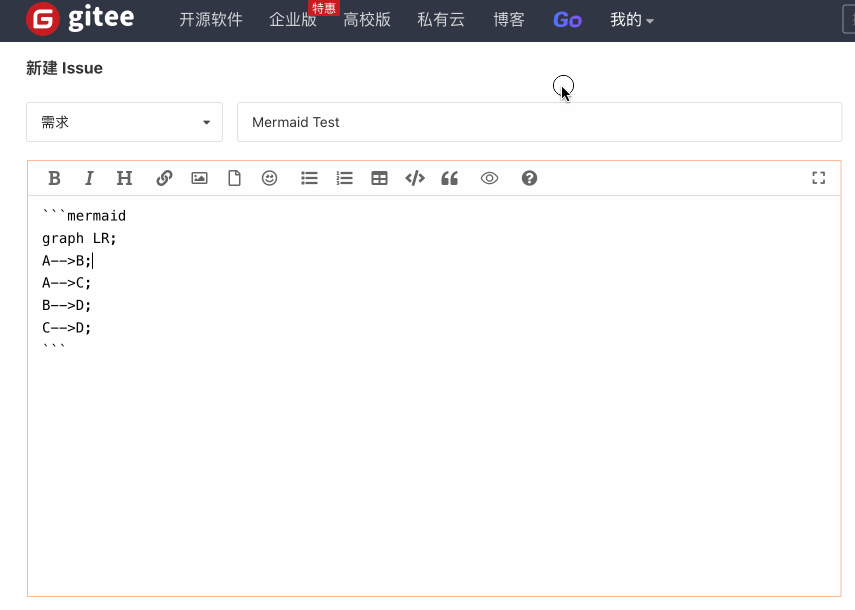
Task: Place cursor on the 'C-->D;' line
Action: pos(67,328)
